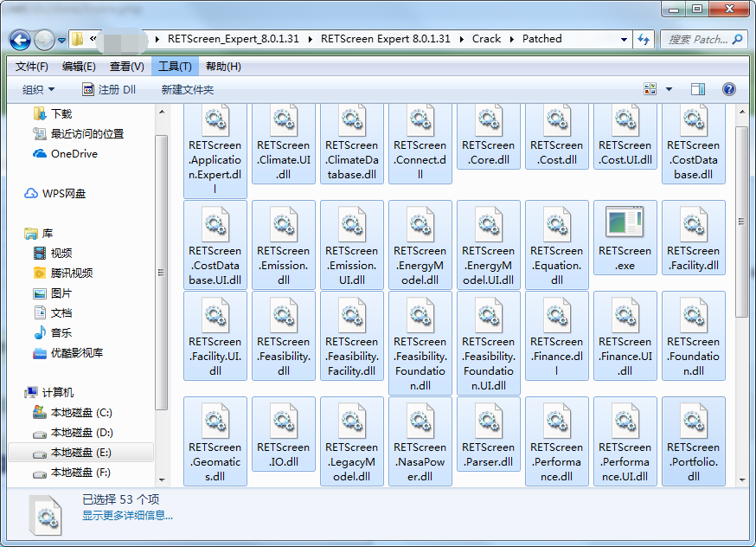Select RETScreen.Feasibility.Foundation.UI.dll file
This screenshot has height=547, width=756.
(489, 343)
